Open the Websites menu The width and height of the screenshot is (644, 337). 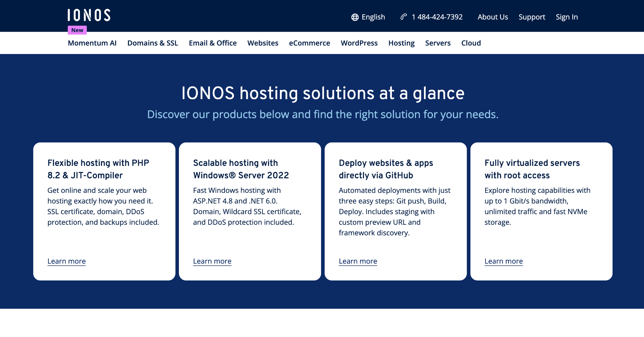tap(263, 43)
